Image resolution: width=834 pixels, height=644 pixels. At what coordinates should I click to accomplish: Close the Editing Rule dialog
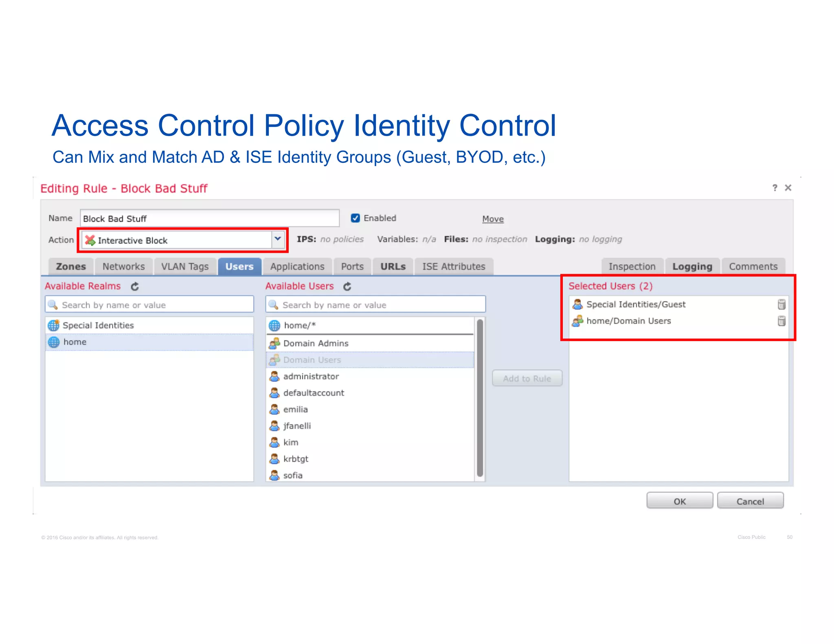[x=788, y=188]
